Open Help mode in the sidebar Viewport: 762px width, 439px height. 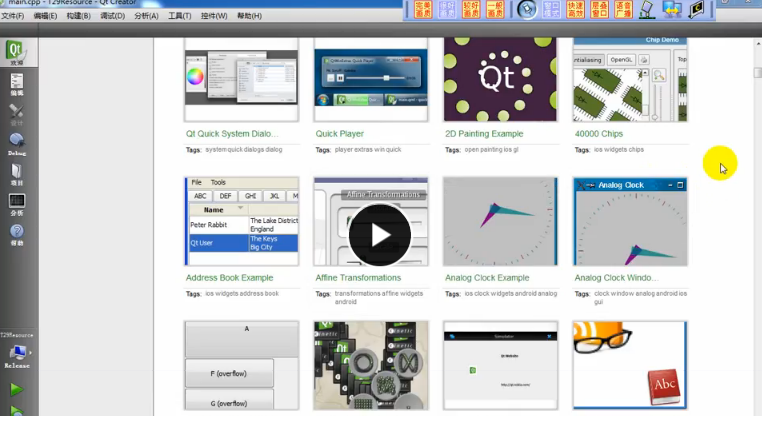click(x=16, y=235)
